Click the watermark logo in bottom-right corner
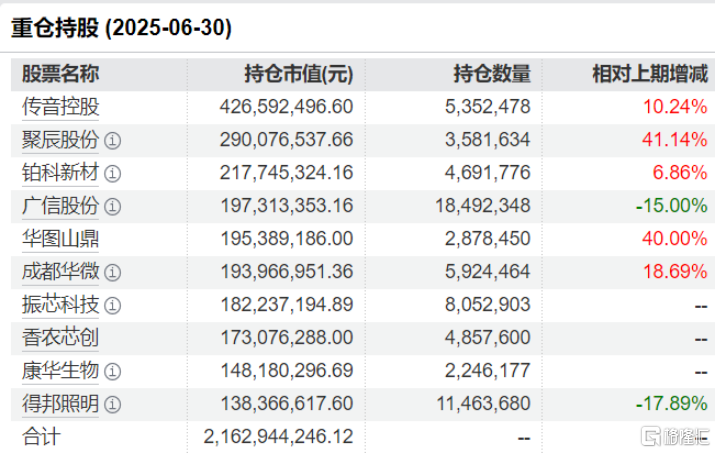 tap(675, 437)
